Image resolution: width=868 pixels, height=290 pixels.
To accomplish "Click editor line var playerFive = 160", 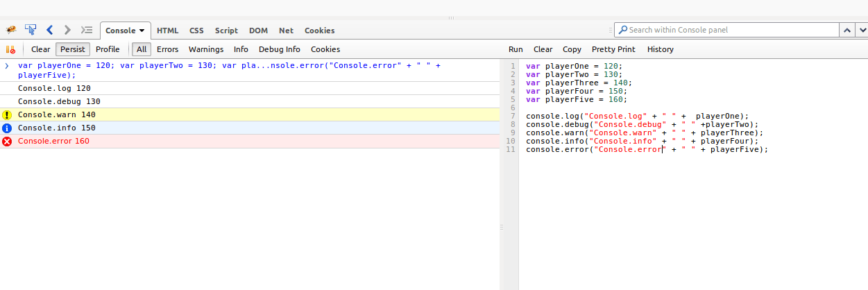I will click(x=577, y=99).
